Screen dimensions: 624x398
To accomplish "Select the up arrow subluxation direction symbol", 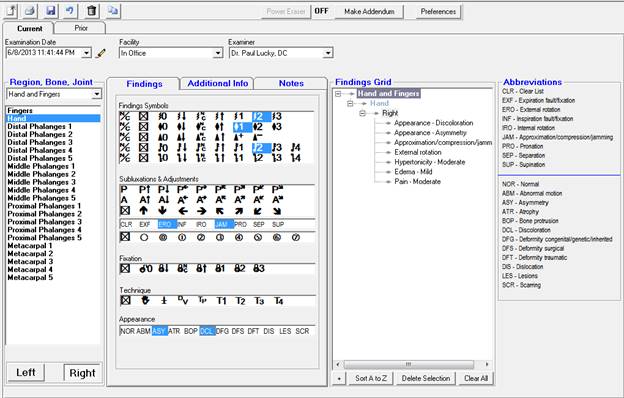I will (x=144, y=211).
